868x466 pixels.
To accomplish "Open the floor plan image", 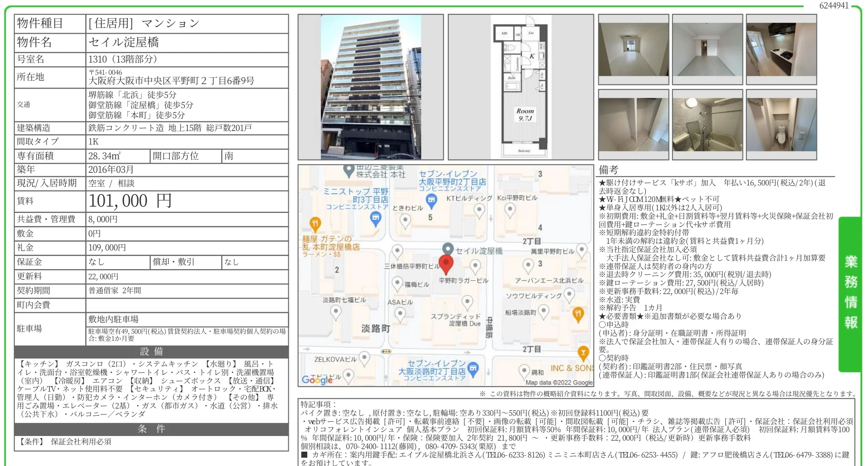I will coord(521,87).
